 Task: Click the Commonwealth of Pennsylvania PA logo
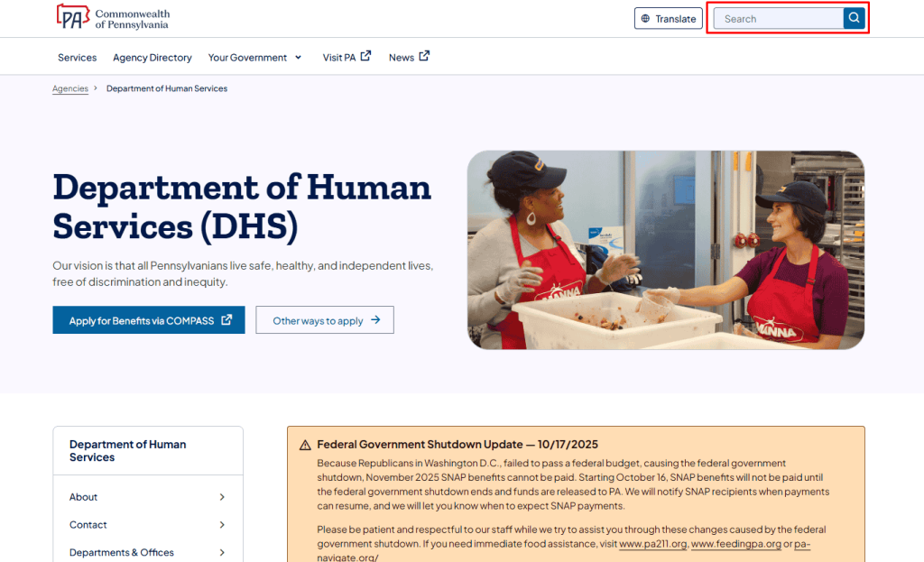pyautogui.click(x=72, y=18)
